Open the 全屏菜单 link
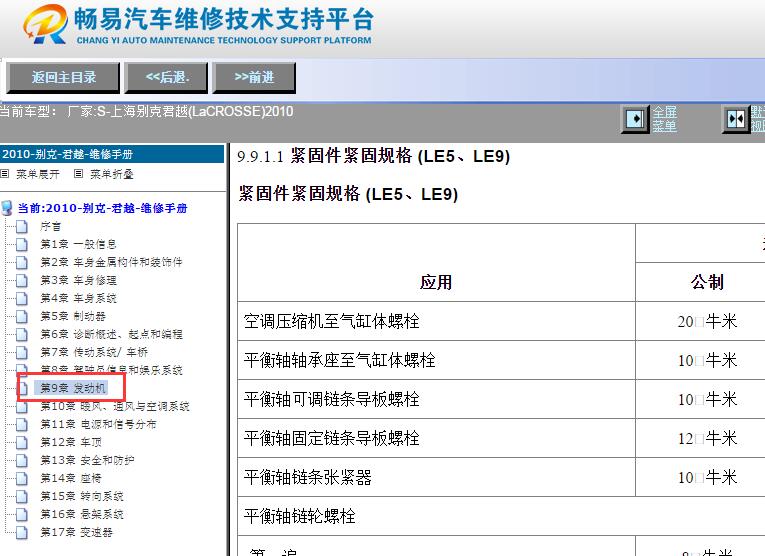Screen dimensions: 765x556 tap(664, 119)
